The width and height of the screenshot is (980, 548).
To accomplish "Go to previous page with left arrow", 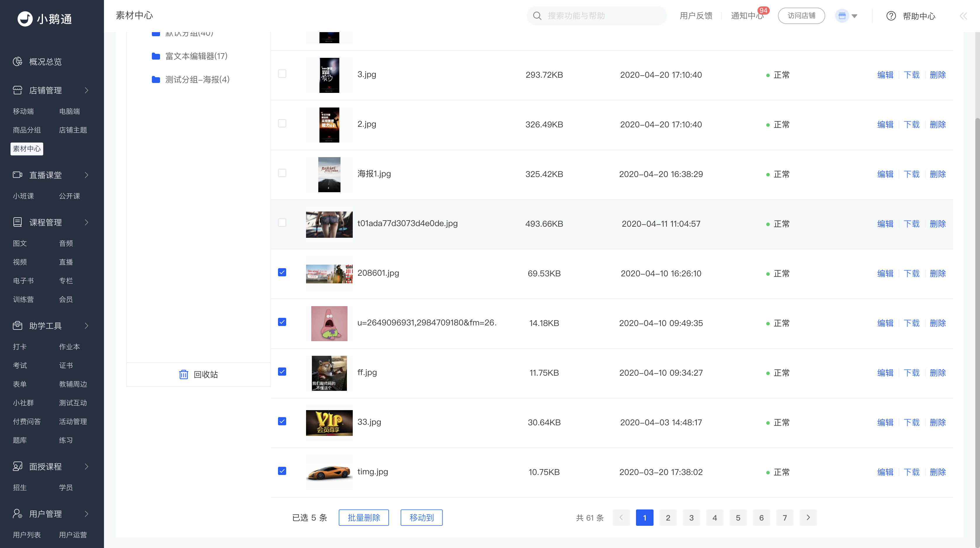I will pyautogui.click(x=621, y=518).
